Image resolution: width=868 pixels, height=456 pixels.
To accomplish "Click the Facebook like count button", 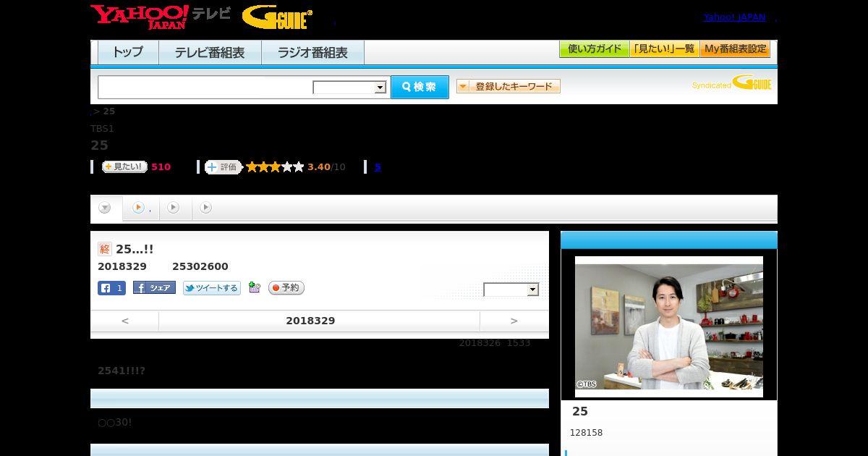I will [x=111, y=288].
